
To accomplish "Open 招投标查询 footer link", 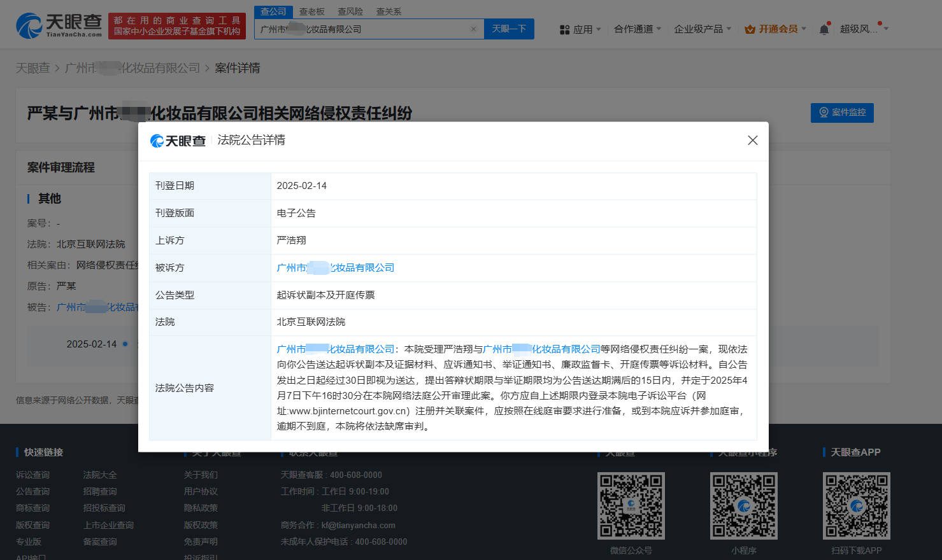I will tap(104, 508).
